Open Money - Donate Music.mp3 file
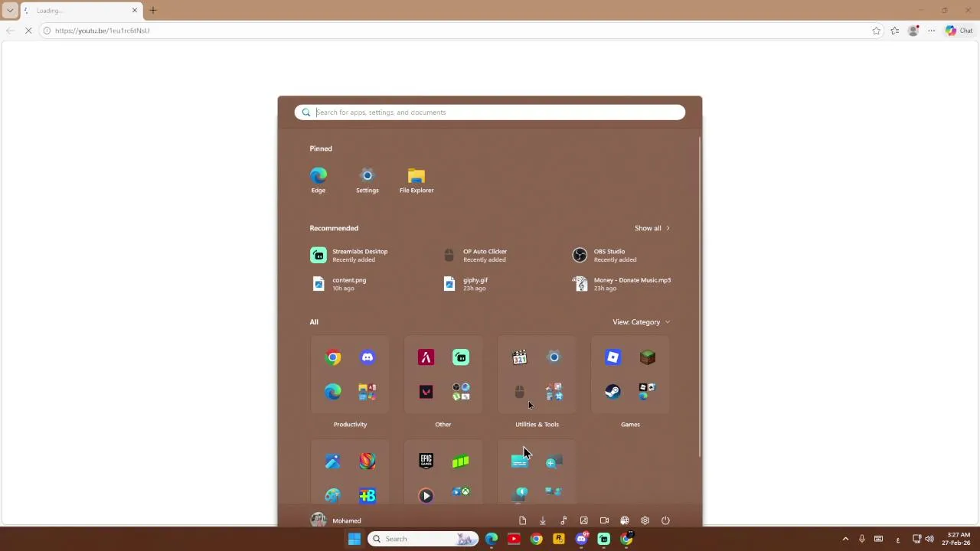This screenshot has height=551, width=980. coord(622,284)
